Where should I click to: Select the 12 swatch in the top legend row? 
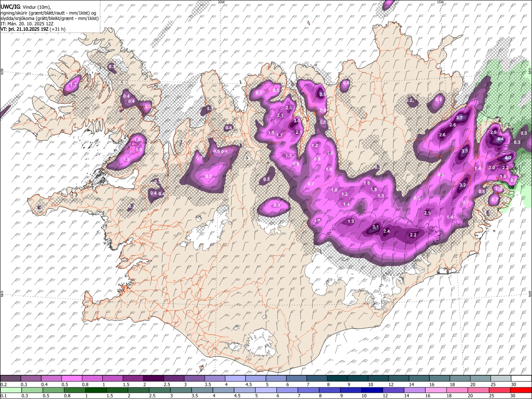click(x=398, y=378)
